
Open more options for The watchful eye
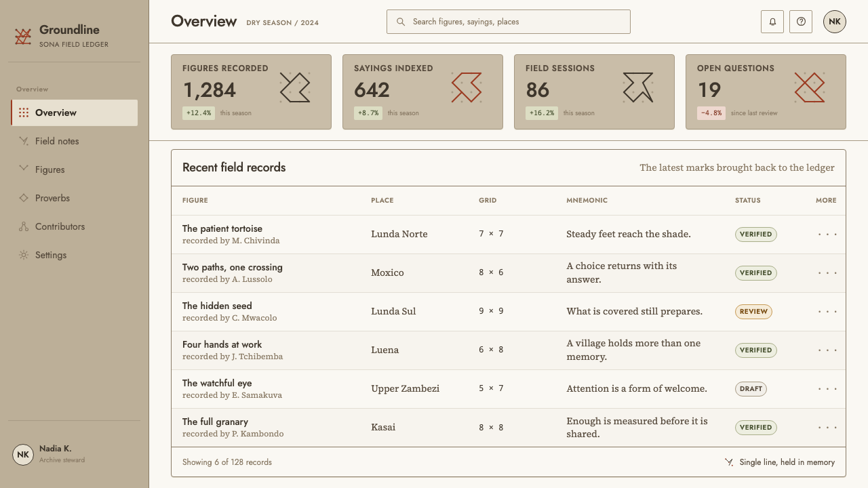click(827, 389)
